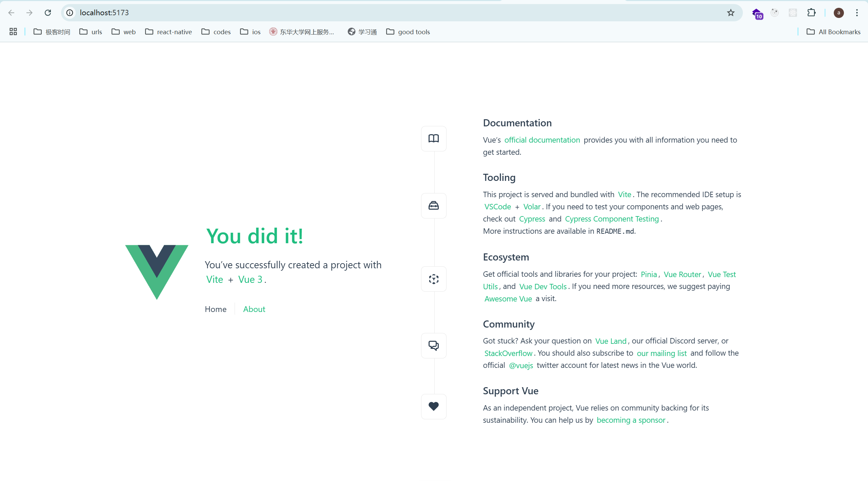Image resolution: width=868 pixels, height=481 pixels.
Task: Reload the localhost page
Action: point(48,13)
